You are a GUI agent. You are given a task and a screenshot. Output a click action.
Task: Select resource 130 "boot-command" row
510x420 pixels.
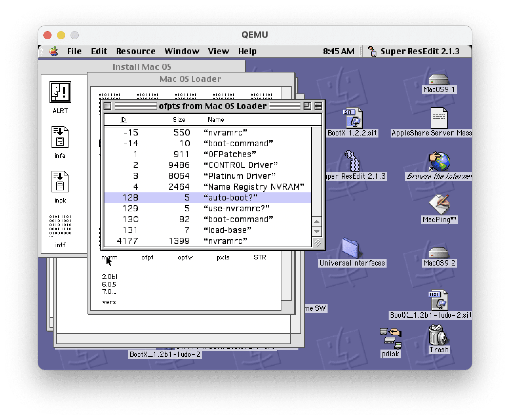pos(208,219)
